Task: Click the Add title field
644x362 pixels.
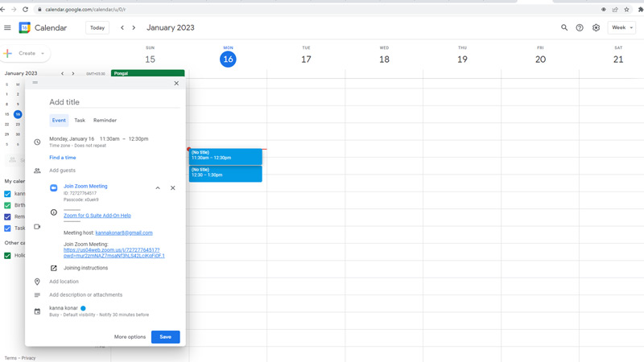Action: 114,102
